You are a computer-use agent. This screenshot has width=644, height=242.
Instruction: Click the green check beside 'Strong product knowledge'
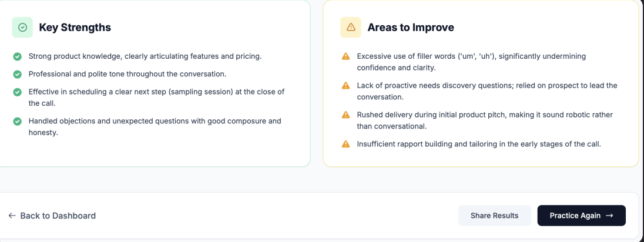pos(17,56)
